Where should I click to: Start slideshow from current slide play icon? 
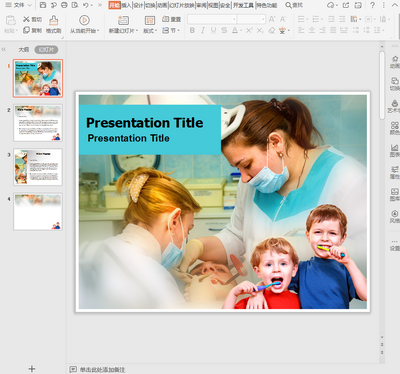coord(84,20)
